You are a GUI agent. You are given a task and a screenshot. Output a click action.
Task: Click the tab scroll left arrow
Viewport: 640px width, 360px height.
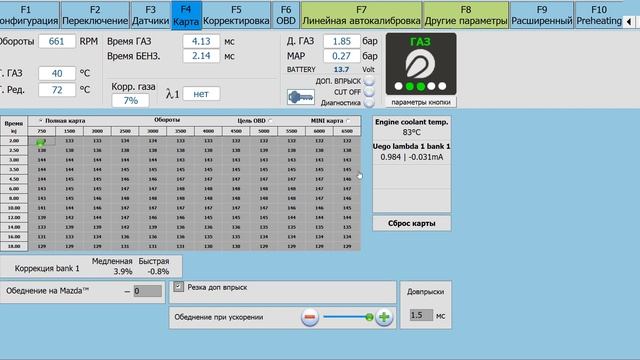point(629,21)
